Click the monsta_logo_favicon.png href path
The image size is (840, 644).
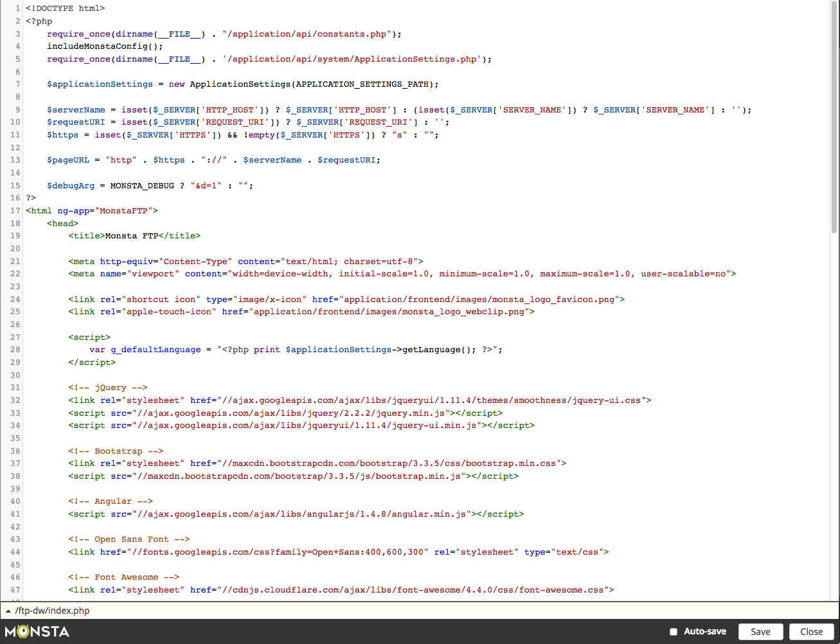(x=480, y=300)
